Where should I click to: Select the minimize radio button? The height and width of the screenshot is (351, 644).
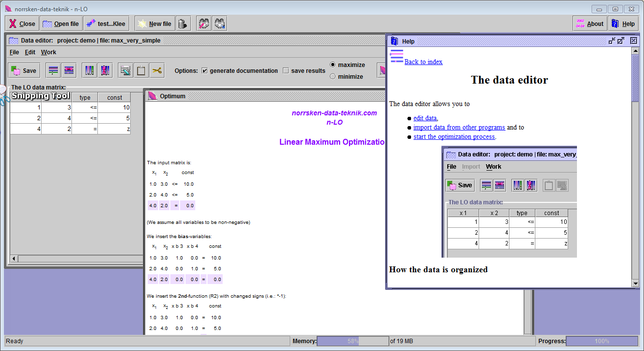pos(333,76)
